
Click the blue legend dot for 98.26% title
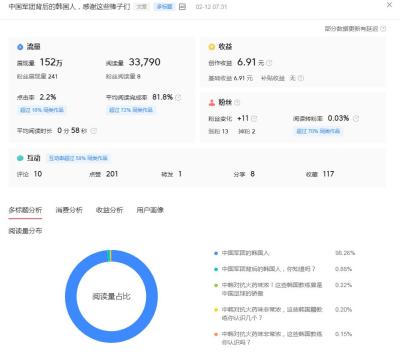tap(216, 253)
